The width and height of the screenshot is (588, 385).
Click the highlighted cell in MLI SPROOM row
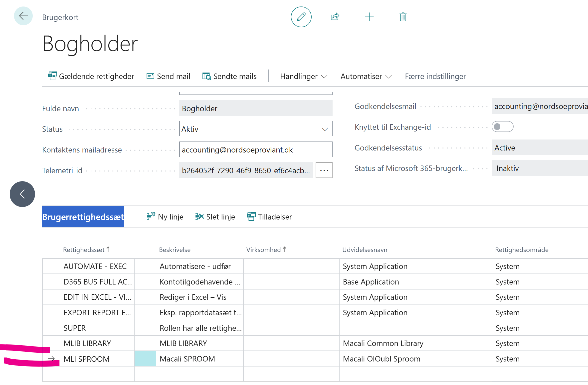(145, 359)
